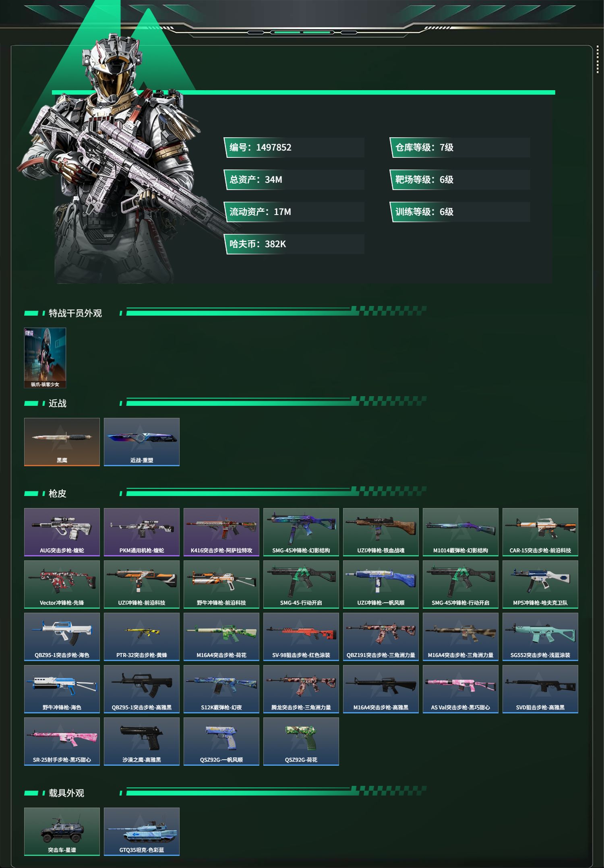Open the MP5冲锋枪-哈夫克卫队 skin
The image size is (604, 868).
[x=540, y=584]
